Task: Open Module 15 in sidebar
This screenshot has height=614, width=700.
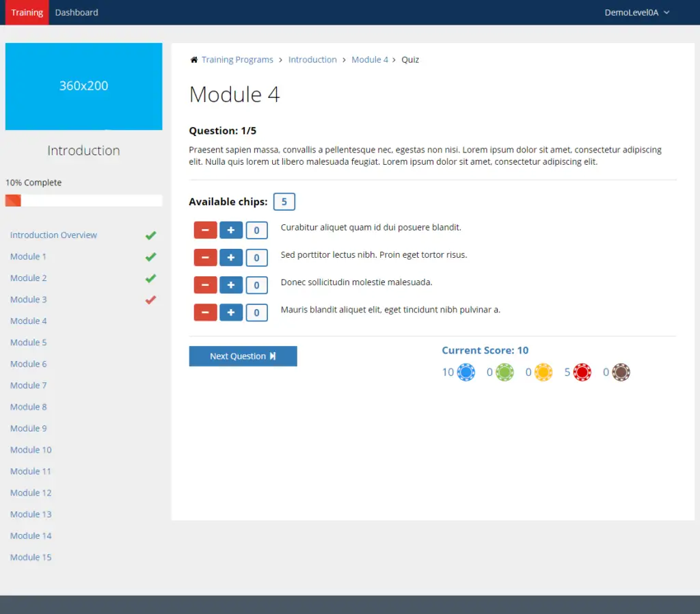Action: 31,557
